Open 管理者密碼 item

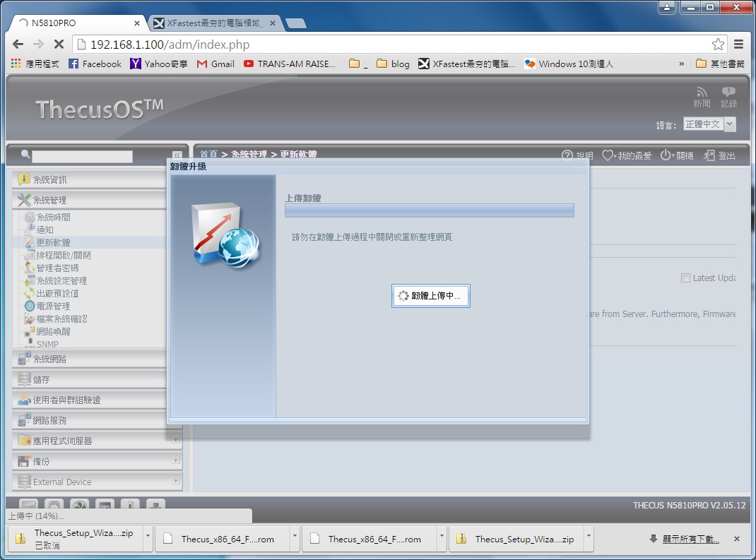point(57,268)
